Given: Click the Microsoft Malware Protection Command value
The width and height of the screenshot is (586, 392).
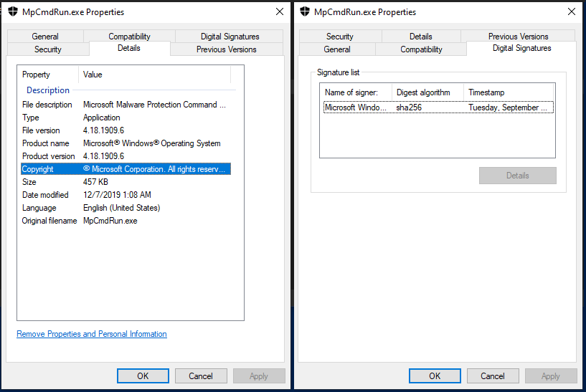Looking at the screenshot, I should click(154, 105).
